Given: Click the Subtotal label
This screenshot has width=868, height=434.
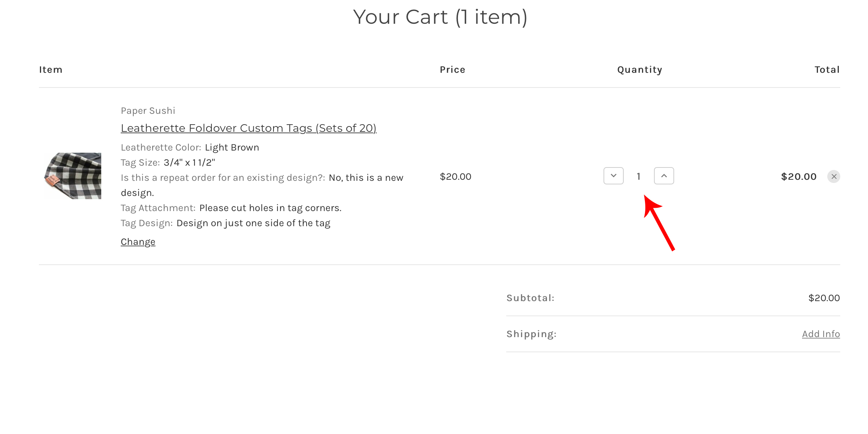Looking at the screenshot, I should [x=530, y=298].
